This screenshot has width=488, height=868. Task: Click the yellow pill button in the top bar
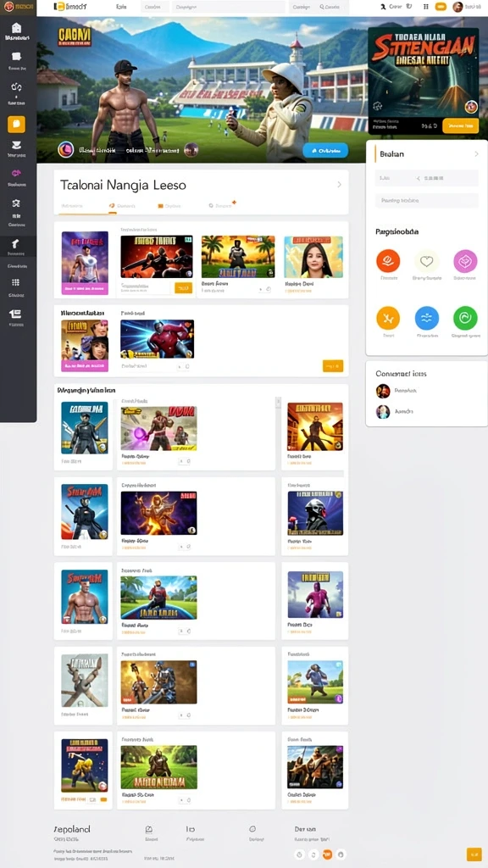(441, 7)
